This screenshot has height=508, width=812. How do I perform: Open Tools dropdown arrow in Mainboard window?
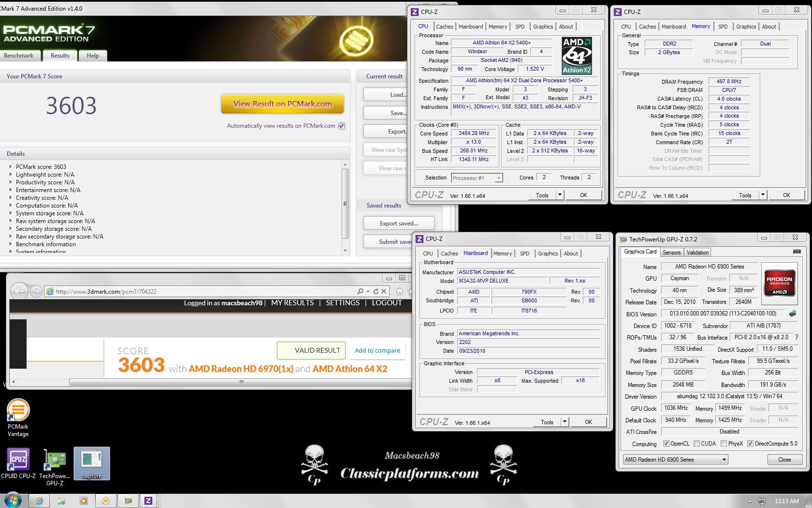click(565, 422)
